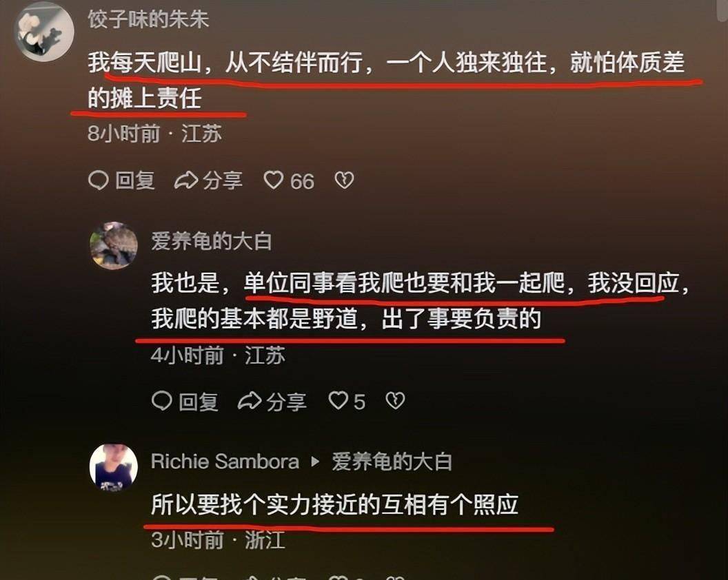The width and height of the screenshot is (728, 580).
Task: Open Richie Sambora username link
Action: [225, 462]
